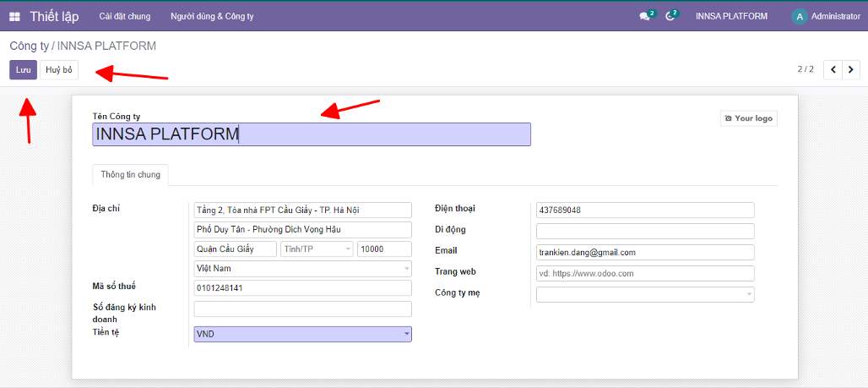Click the Trang web field

pyautogui.click(x=645, y=273)
